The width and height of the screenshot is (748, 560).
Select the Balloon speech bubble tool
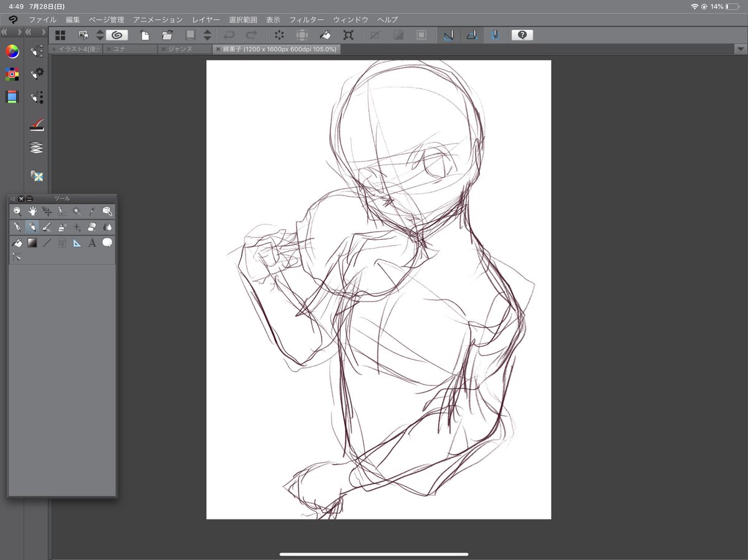(107, 243)
